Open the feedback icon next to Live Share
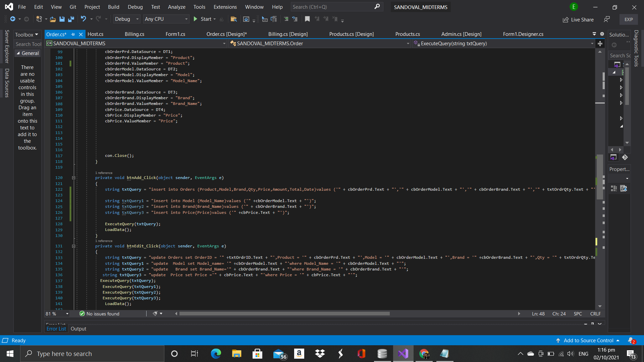Image resolution: width=644 pixels, height=362 pixels. [x=607, y=19]
